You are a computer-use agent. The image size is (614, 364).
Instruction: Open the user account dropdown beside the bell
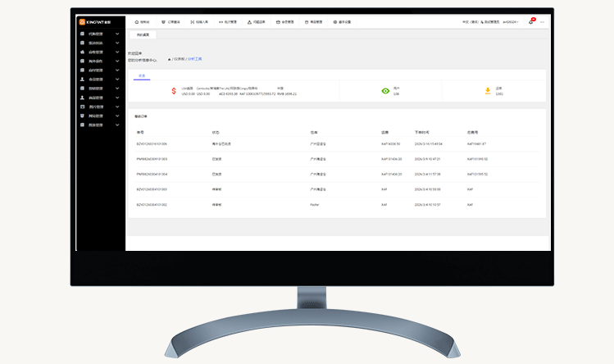(511, 22)
